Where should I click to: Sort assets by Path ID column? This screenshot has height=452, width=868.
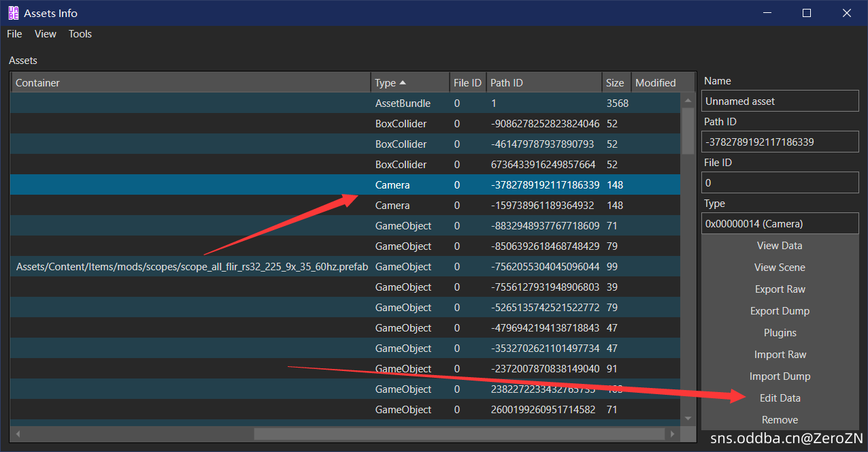click(543, 83)
